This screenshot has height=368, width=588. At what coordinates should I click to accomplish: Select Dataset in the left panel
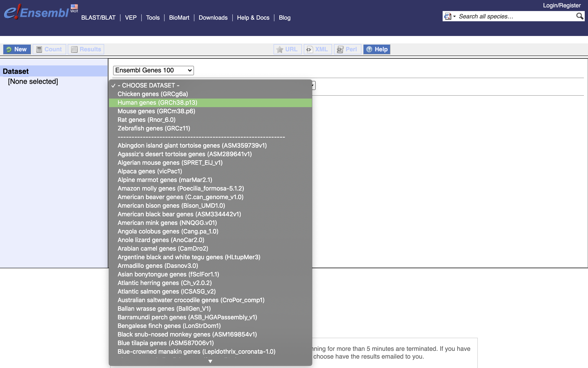(16, 71)
